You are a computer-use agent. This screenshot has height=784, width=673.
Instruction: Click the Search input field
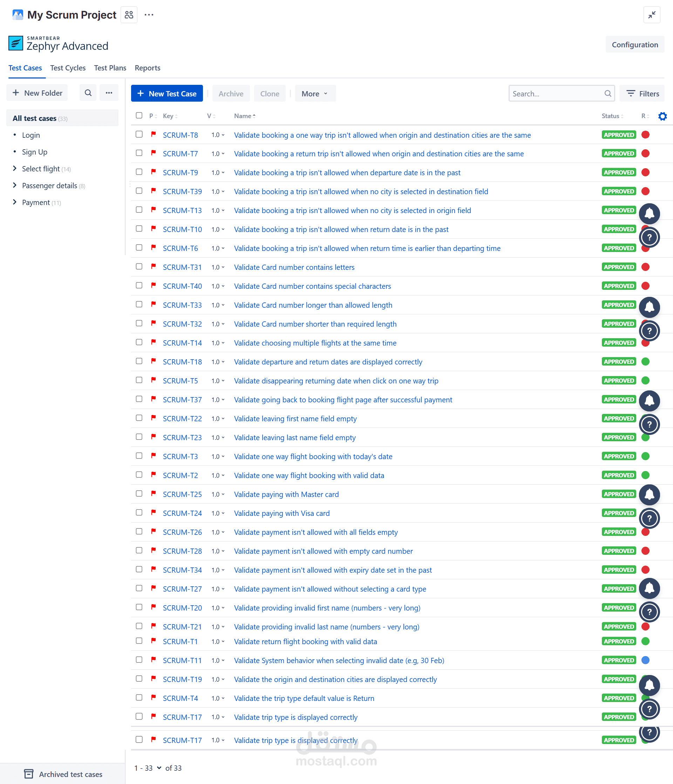click(x=556, y=94)
